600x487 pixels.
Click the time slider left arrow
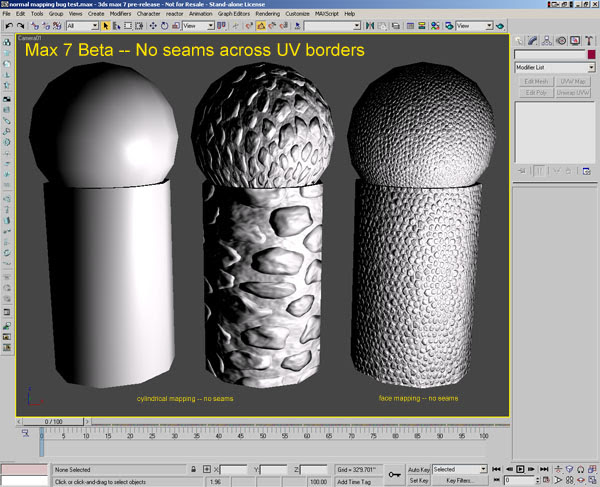19,422
